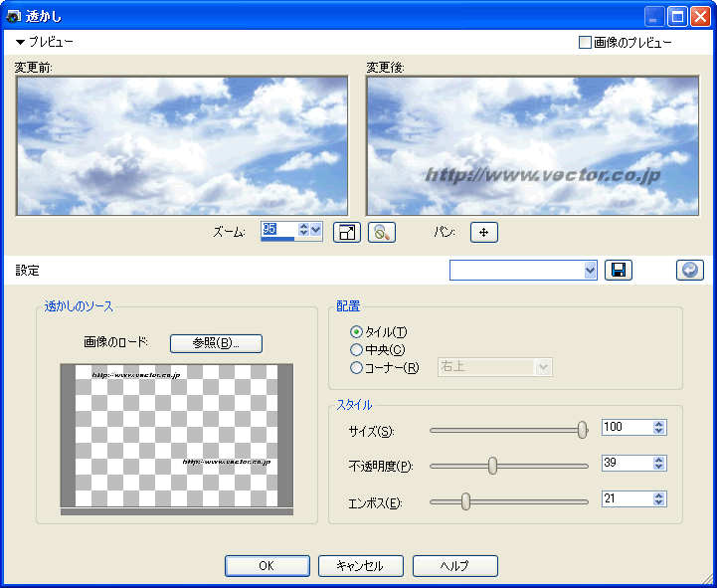Click the pan navigate icon button

(483, 233)
